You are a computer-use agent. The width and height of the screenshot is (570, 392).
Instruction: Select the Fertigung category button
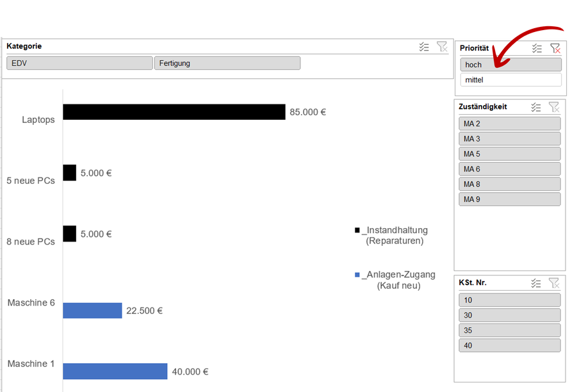tap(227, 63)
